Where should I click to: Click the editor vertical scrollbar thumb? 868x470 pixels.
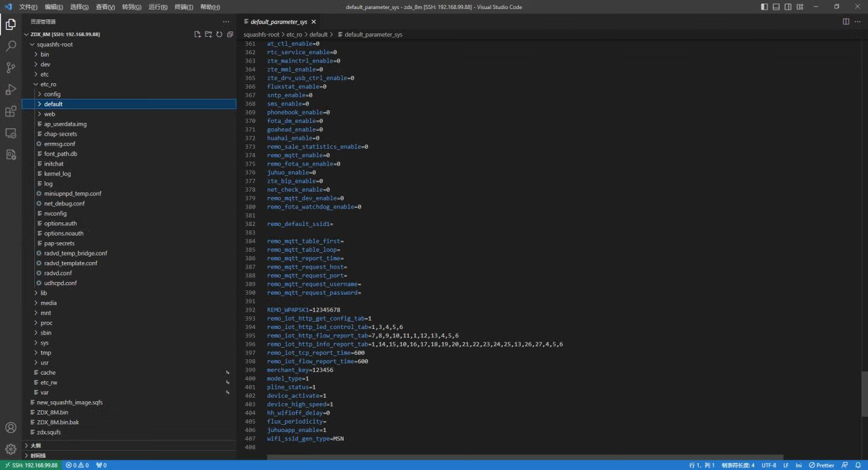pos(864,393)
